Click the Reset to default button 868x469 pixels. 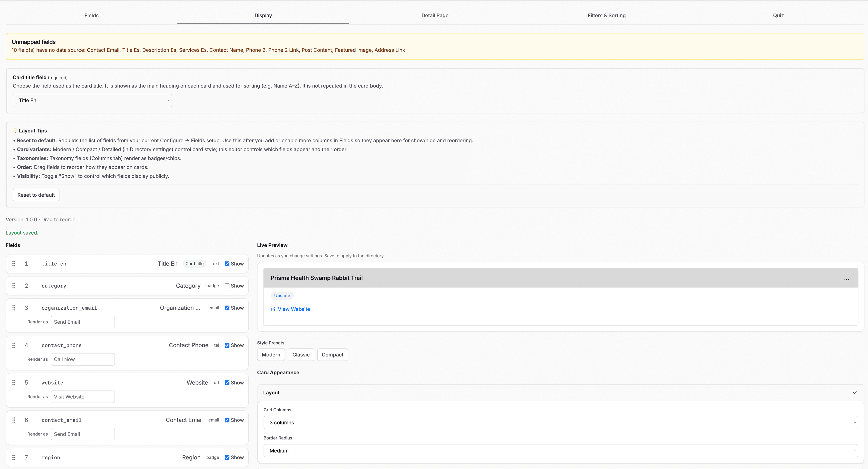36,195
